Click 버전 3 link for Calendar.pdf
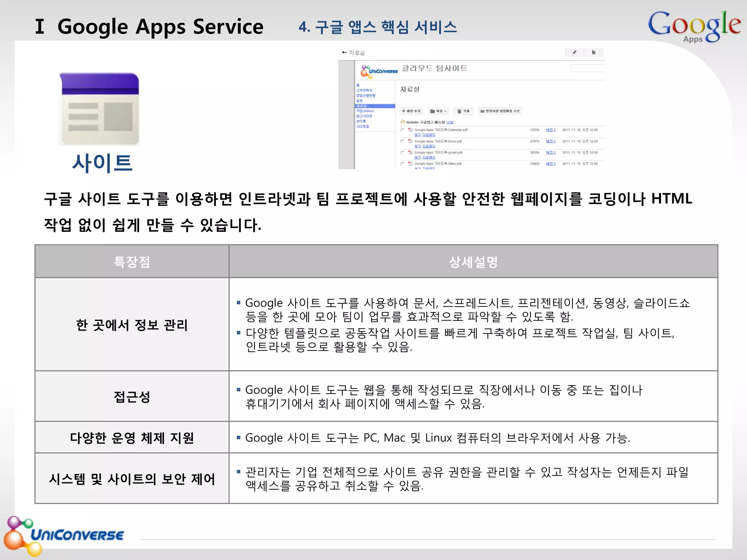Viewport: 747px width, 560px height. coord(551,130)
